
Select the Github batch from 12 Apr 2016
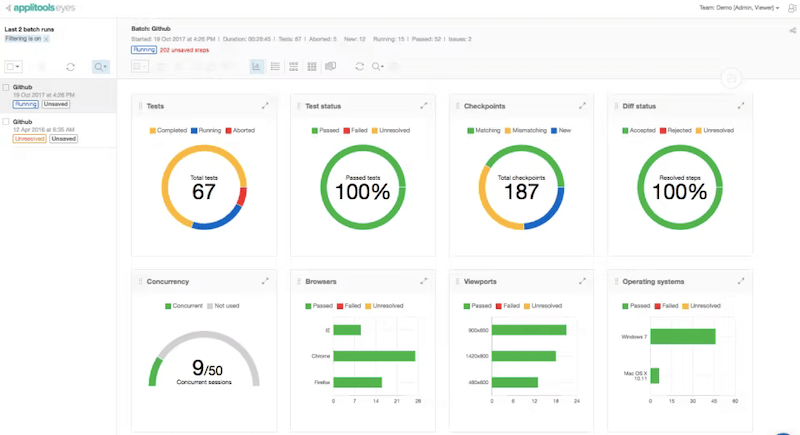coord(58,131)
